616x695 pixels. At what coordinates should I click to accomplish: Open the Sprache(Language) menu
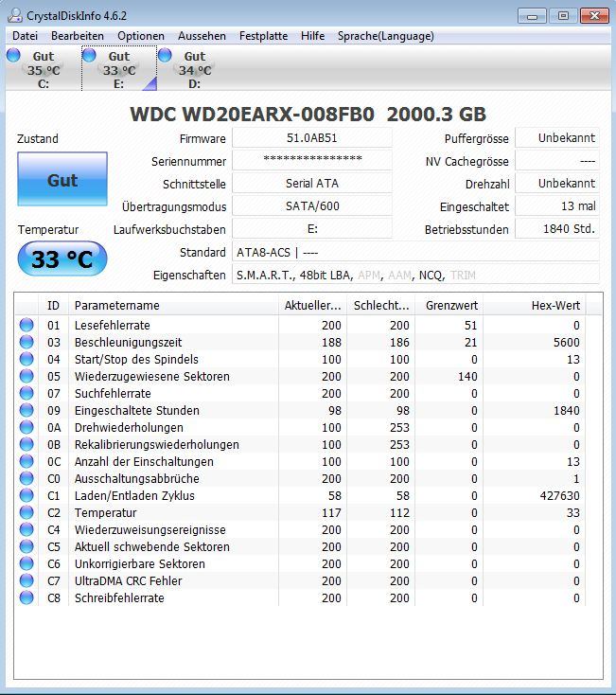[386, 36]
